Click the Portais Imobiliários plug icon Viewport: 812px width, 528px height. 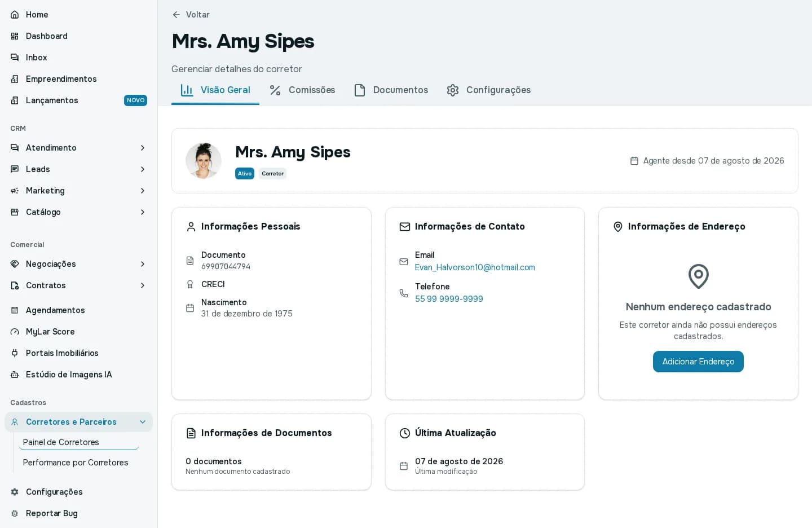(15, 353)
